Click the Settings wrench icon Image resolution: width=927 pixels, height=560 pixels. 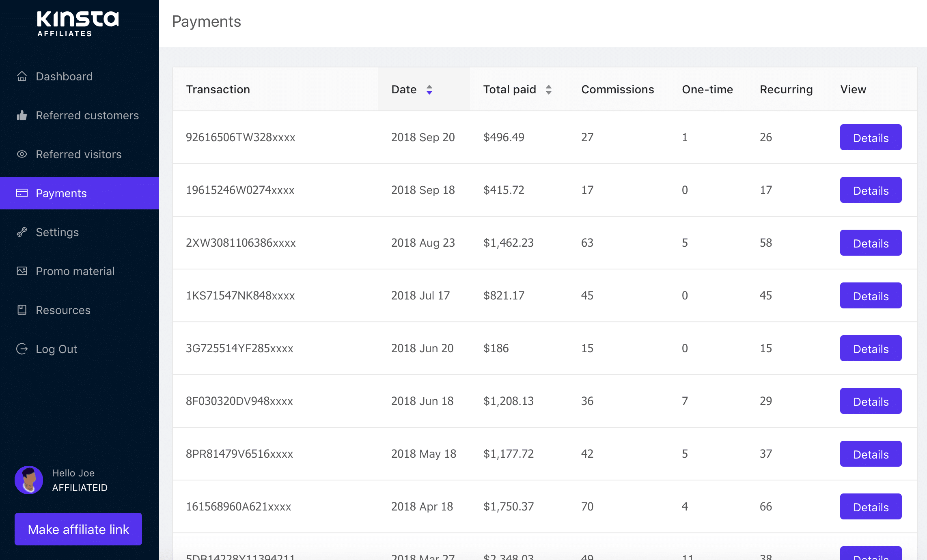click(22, 232)
